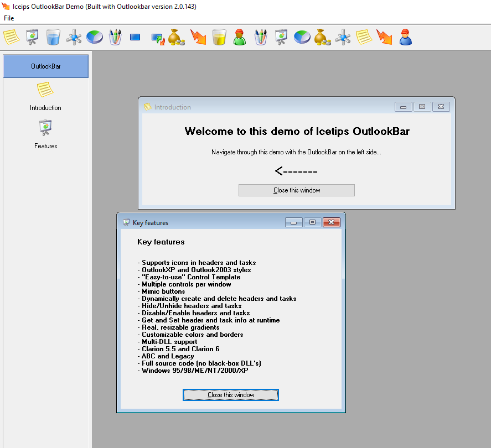The height and width of the screenshot is (448, 491).
Task: Select the Features label in the sidebar
Action: 45,146
